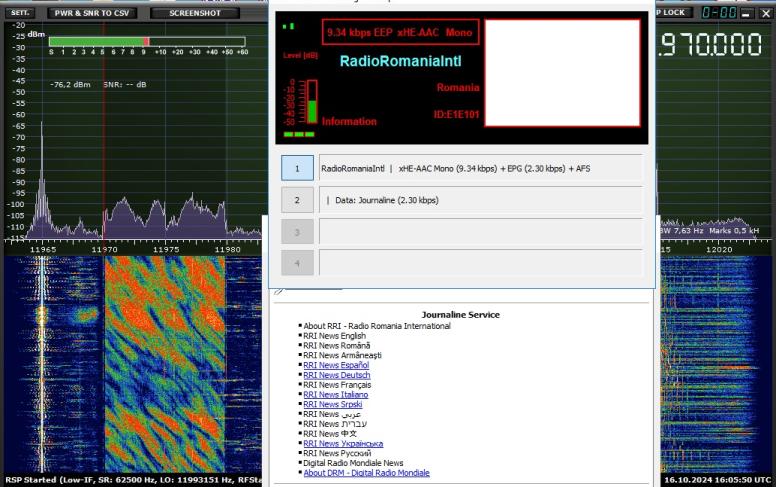Click the Romania country label
This screenshot has width=776, height=487.
coord(458,88)
